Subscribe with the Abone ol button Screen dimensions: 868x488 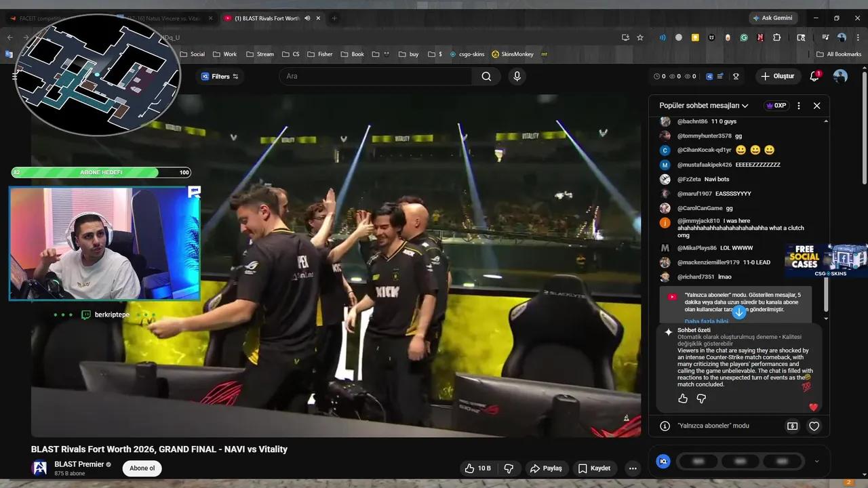[x=142, y=468]
